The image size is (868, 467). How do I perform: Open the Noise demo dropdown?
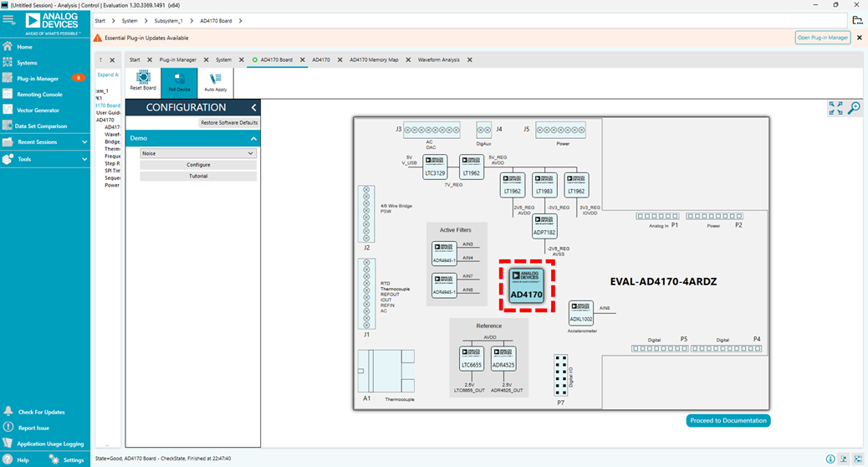tap(198, 154)
